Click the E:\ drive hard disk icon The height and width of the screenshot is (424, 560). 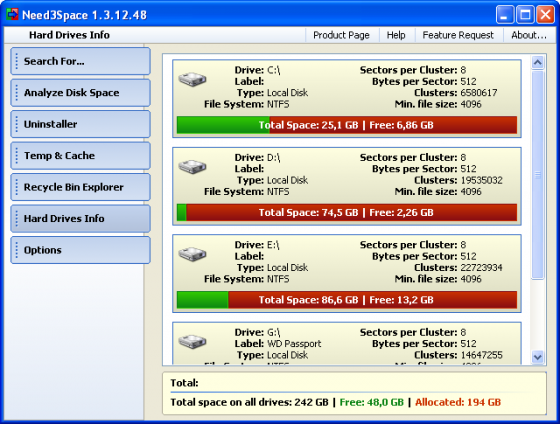(x=192, y=254)
